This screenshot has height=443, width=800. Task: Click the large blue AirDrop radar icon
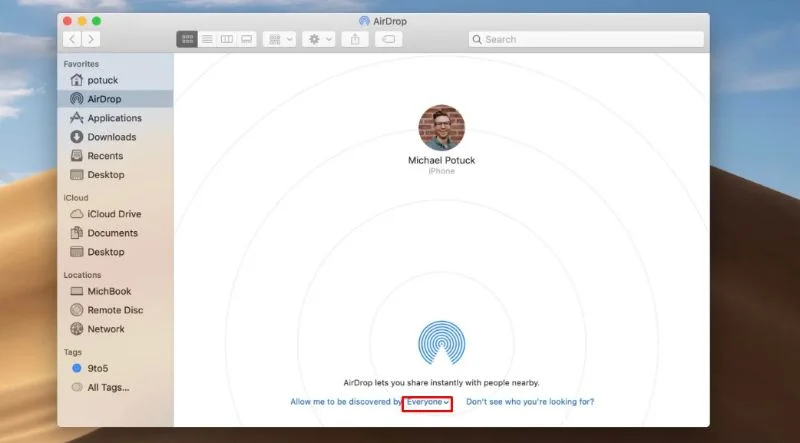[x=441, y=342]
